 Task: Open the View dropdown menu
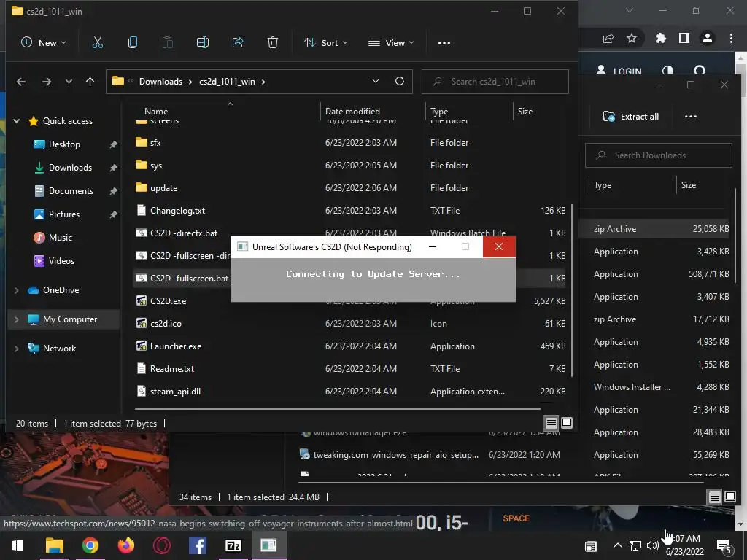point(391,42)
